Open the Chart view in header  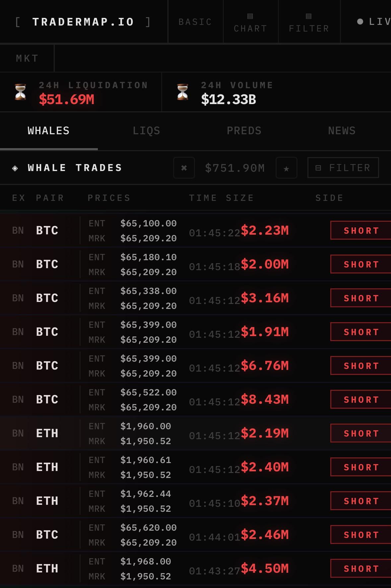pos(250,23)
